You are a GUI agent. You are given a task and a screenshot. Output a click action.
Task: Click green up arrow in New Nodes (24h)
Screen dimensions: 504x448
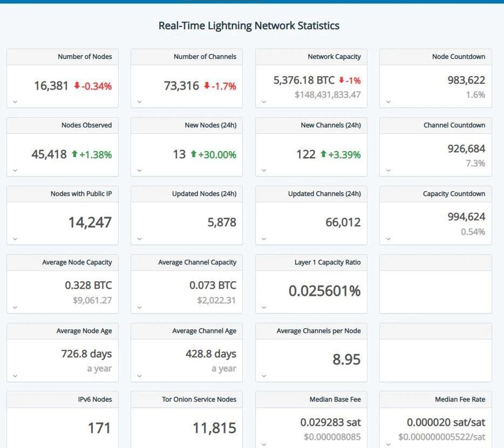[x=193, y=154]
